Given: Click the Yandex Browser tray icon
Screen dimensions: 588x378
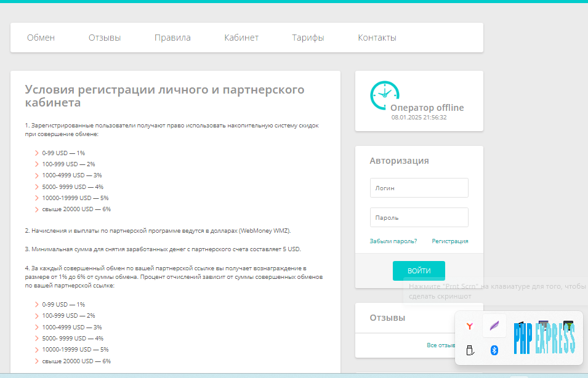Looking at the screenshot, I should point(470,326).
